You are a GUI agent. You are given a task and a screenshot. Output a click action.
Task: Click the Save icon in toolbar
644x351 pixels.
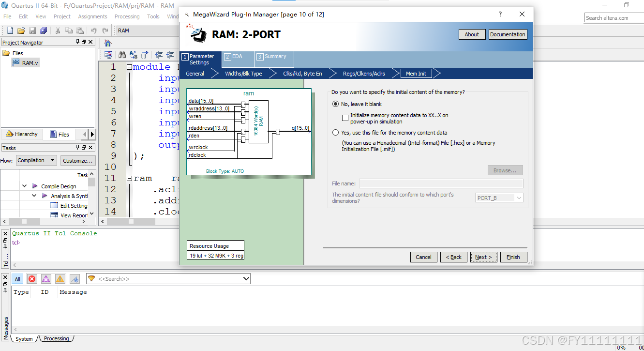pyautogui.click(x=32, y=31)
